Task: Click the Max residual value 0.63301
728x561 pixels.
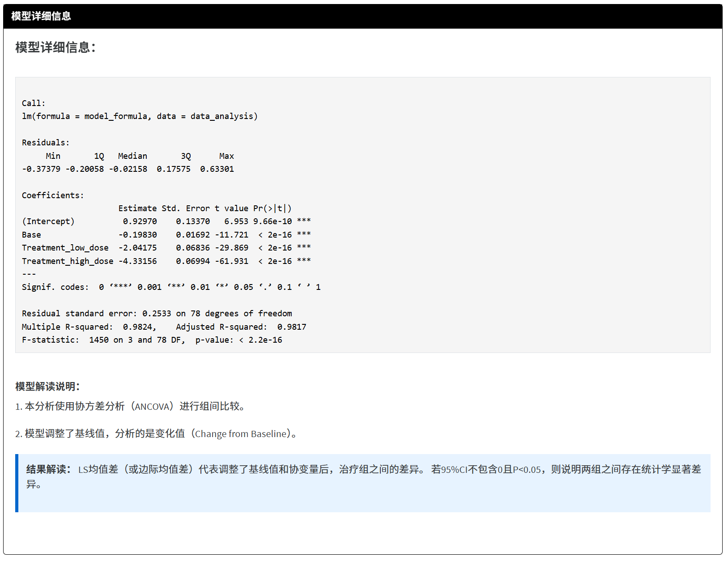Action: coord(217,169)
